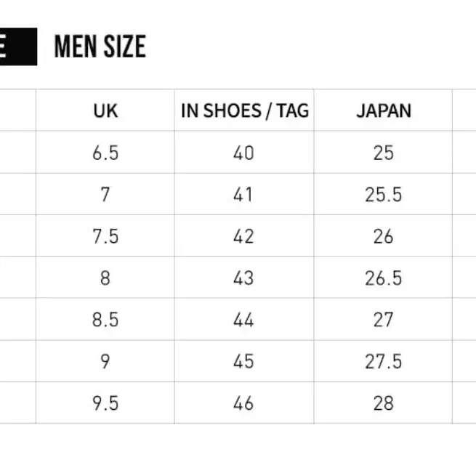Click shoe tag size 42 cell
This screenshot has height=476, width=476.
point(244,236)
